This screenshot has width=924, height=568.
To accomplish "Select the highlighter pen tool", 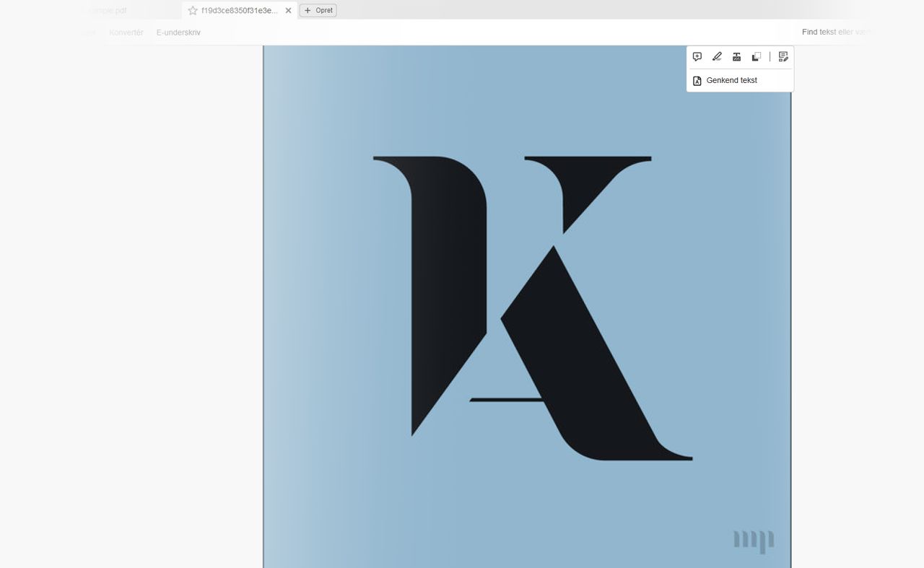I will [717, 56].
